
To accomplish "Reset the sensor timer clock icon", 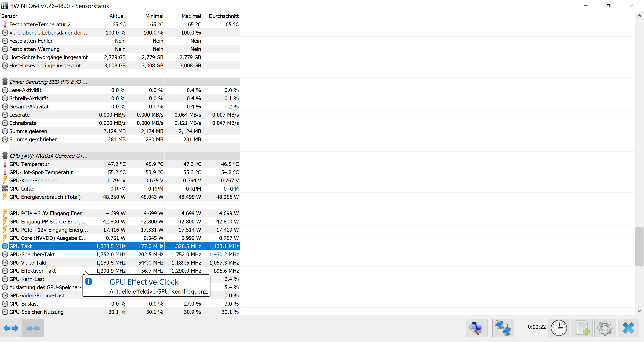I will 559,328.
